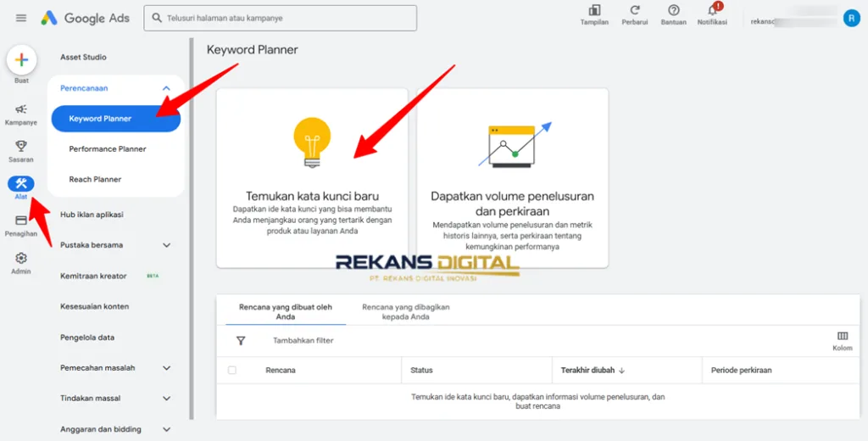Click the sidebar vertical scrollbar
Image resolution: width=868 pixels, height=441 pixels.
[192, 228]
